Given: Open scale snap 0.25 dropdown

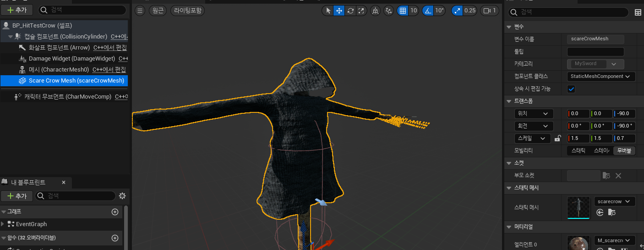Looking at the screenshot, I should pyautogui.click(x=470, y=11).
